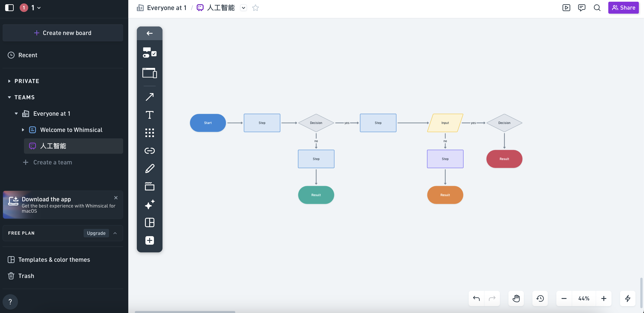The image size is (644, 313).
Task: Click the horizontal canvas scrollbar
Action: [x=185, y=312]
